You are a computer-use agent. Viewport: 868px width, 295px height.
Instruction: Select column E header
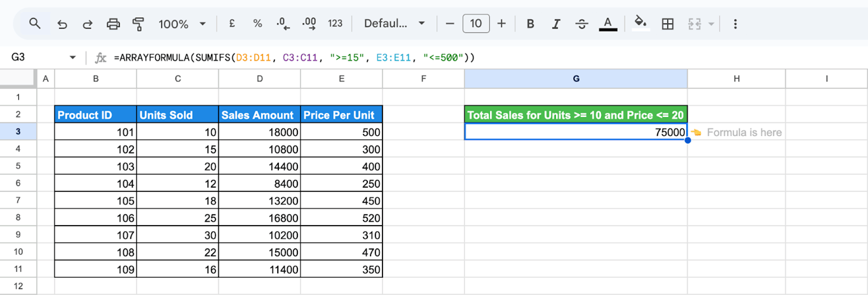342,79
